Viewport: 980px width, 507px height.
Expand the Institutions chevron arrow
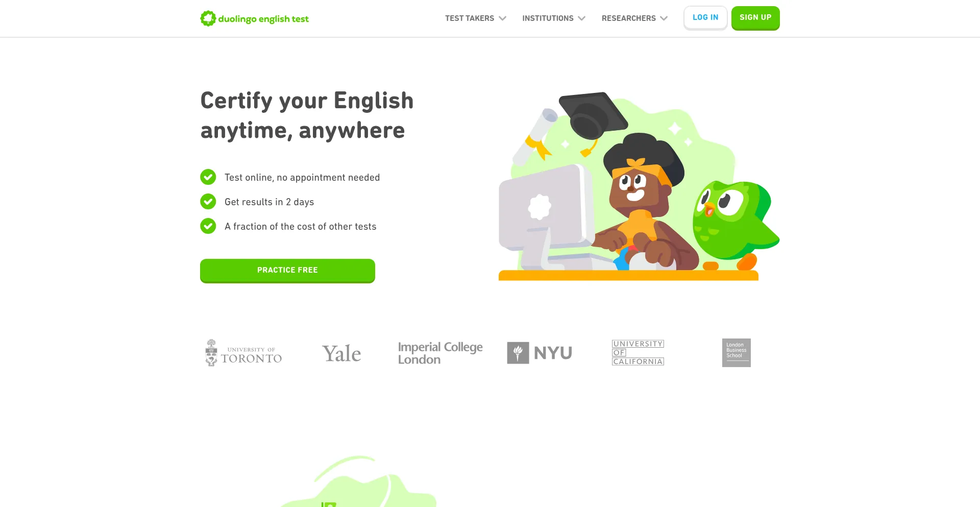click(x=581, y=18)
